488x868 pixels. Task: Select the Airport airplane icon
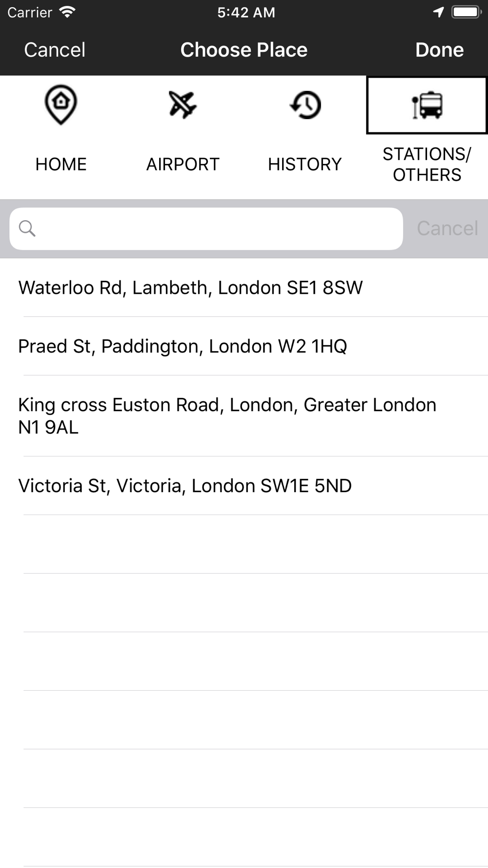pyautogui.click(x=183, y=104)
